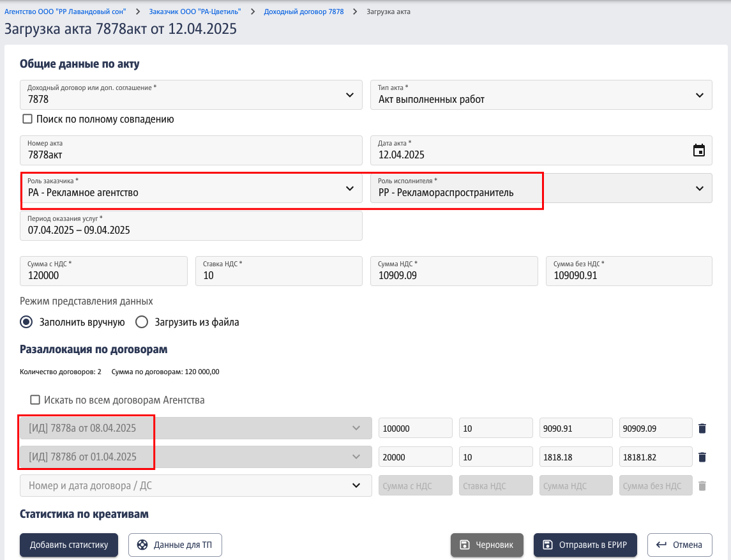Click the Данные для ТП button
Viewport: 731px width, 560px height.
click(176, 545)
